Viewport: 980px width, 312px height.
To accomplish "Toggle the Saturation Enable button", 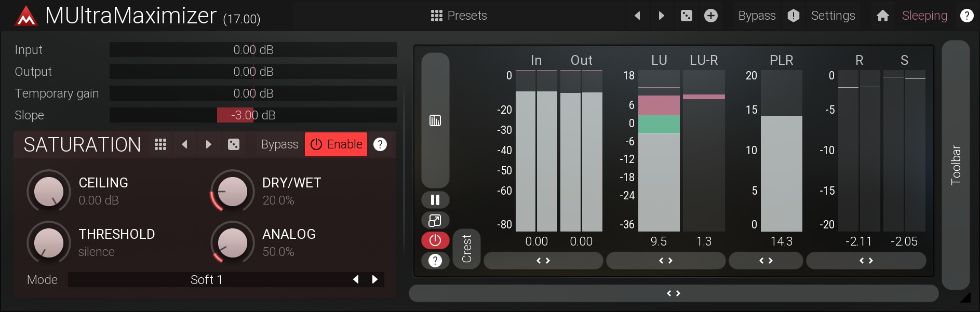I will (336, 144).
